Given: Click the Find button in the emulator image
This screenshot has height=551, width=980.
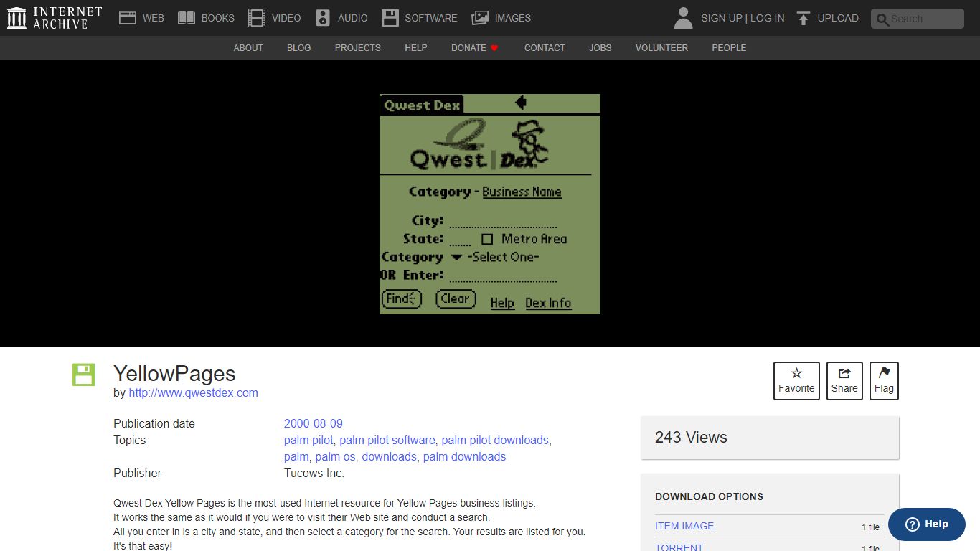Looking at the screenshot, I should click(x=401, y=298).
